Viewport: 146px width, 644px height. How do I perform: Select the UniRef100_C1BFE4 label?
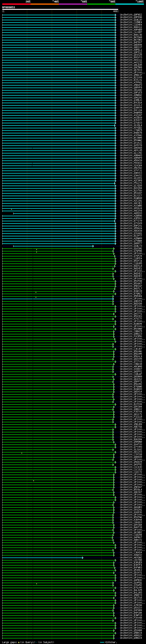131,259
